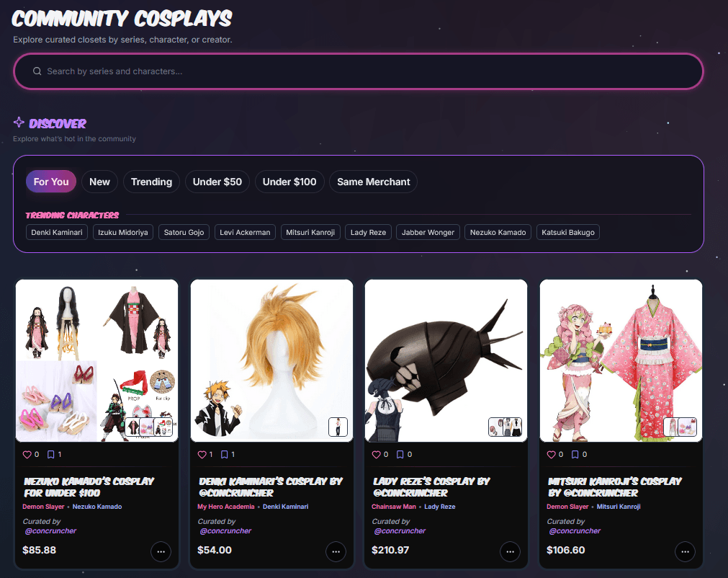
Task: Click the small item thumbnails on Lady Reze image
Action: pos(505,427)
